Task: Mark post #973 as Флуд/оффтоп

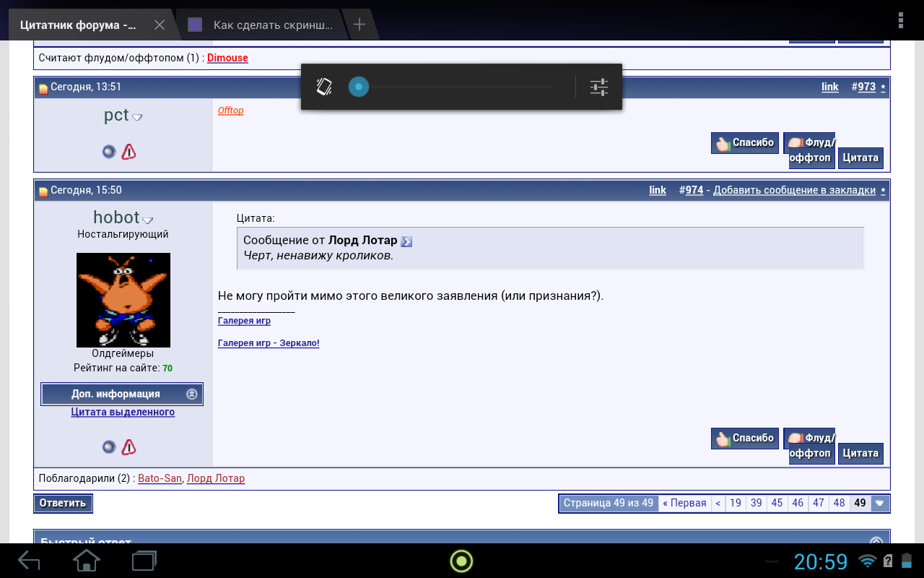Action: pyautogui.click(x=809, y=150)
